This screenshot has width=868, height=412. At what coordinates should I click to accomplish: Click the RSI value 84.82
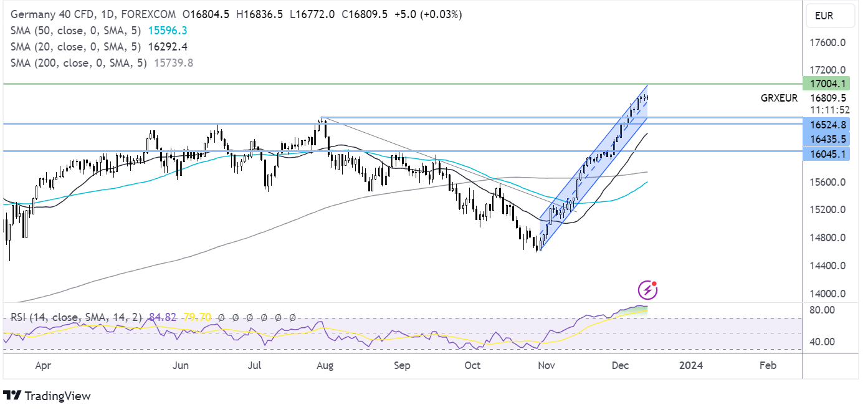point(161,317)
